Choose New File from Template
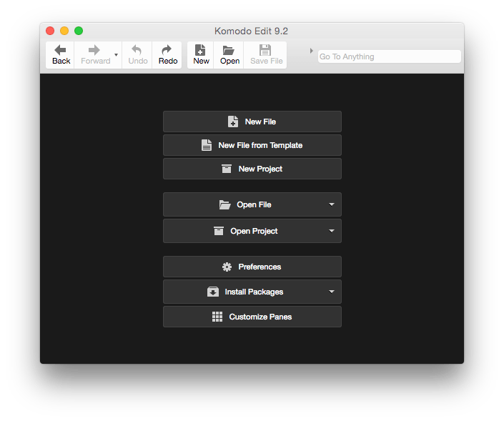The height and width of the screenshot is (421, 504). coord(252,145)
